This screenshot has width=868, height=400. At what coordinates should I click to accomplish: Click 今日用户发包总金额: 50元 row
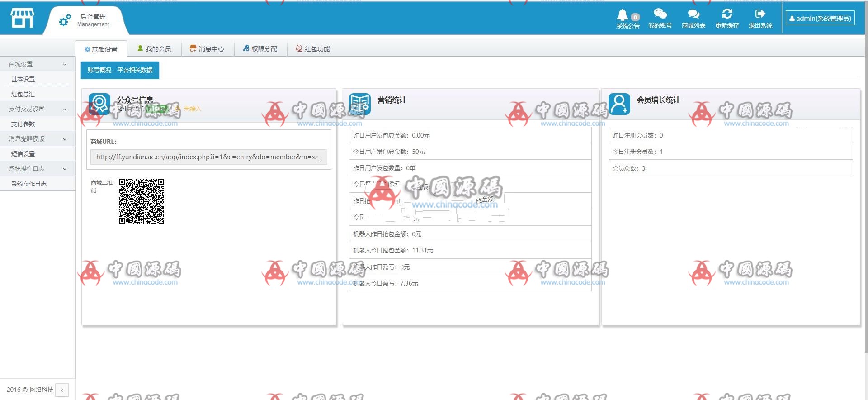[x=470, y=152]
